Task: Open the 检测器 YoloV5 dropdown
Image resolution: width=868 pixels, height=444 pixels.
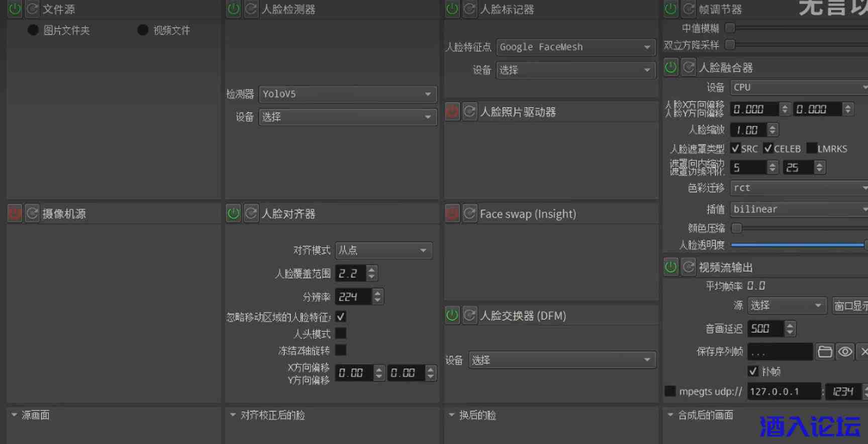Action: pyautogui.click(x=347, y=94)
